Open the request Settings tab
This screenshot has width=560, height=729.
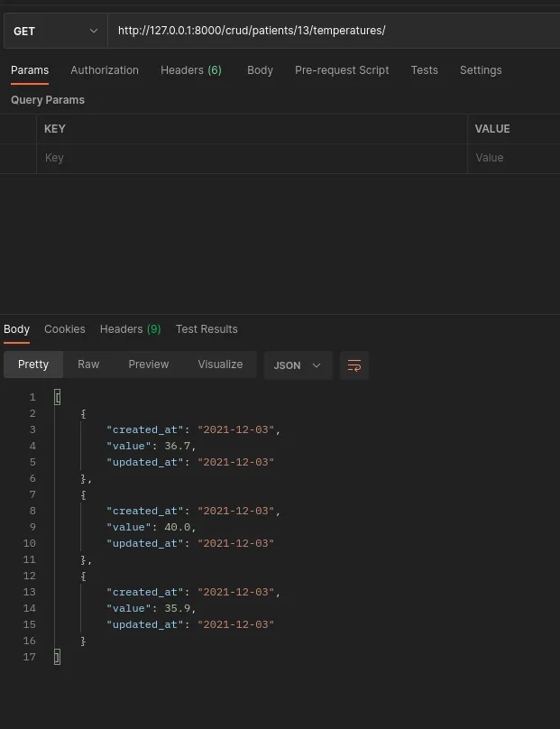(481, 70)
